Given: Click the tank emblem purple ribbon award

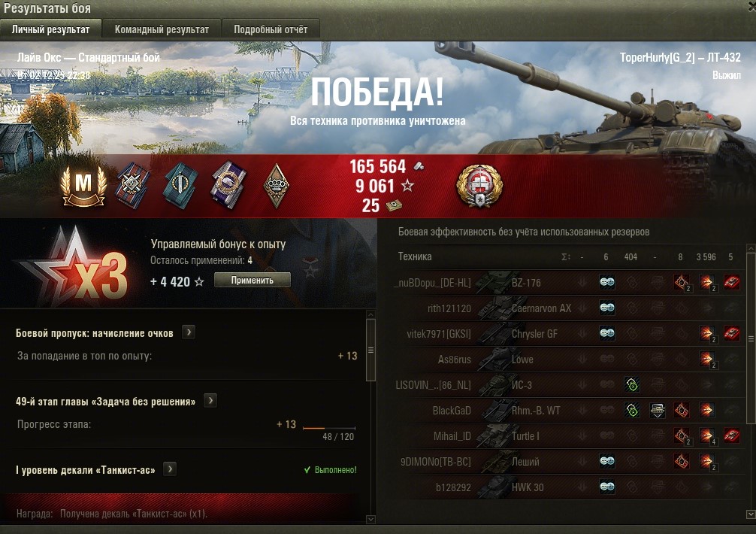Looking at the screenshot, I should tap(228, 186).
